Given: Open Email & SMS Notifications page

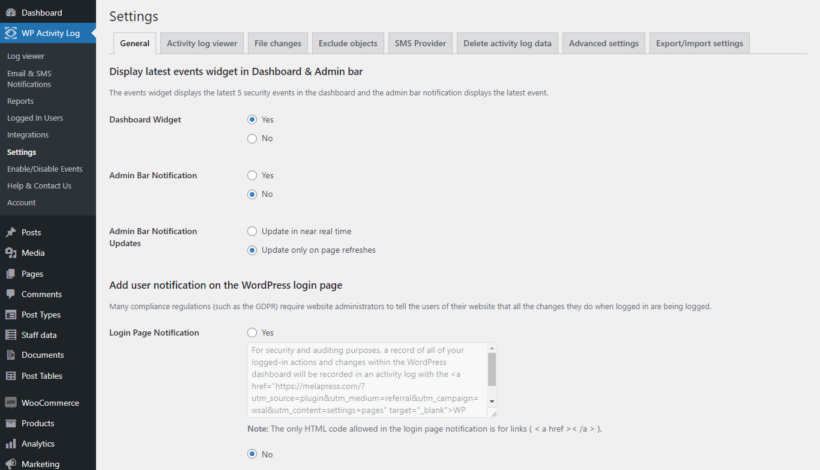Looking at the screenshot, I should click(x=29, y=78).
